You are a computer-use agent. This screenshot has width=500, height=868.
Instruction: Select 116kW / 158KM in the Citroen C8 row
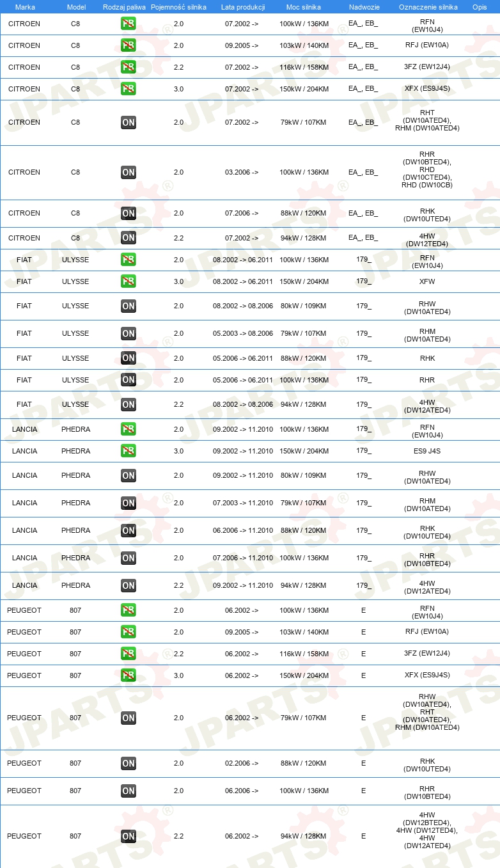(x=304, y=67)
